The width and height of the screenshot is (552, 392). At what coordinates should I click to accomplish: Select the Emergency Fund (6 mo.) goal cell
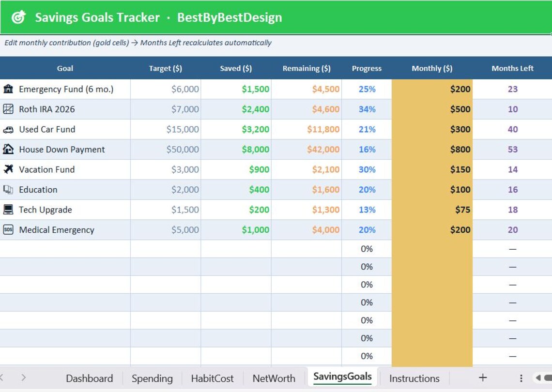click(x=65, y=89)
